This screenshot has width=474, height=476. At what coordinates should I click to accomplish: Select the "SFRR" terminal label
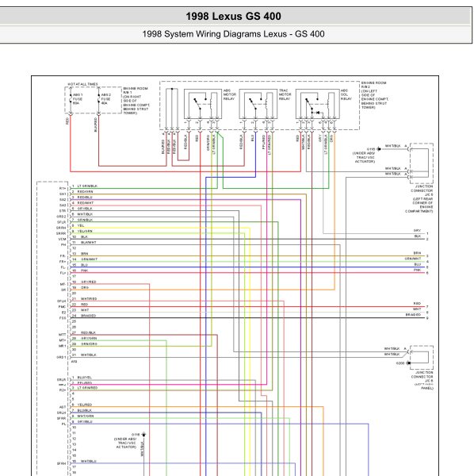[x=61, y=418]
